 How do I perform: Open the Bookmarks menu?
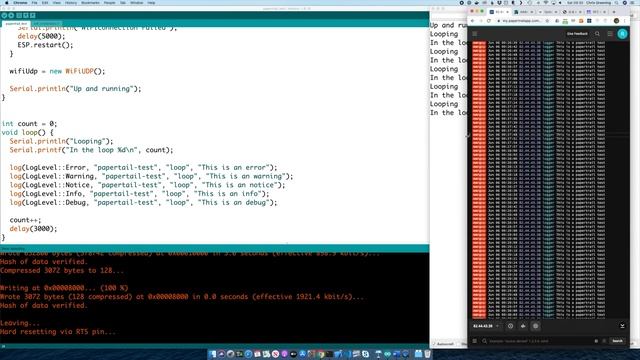90,2
